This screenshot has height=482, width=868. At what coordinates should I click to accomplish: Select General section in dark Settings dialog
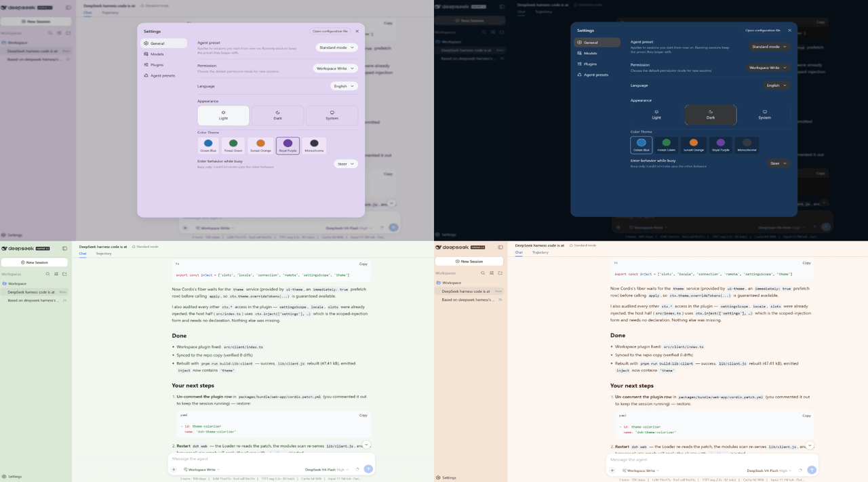coord(597,42)
